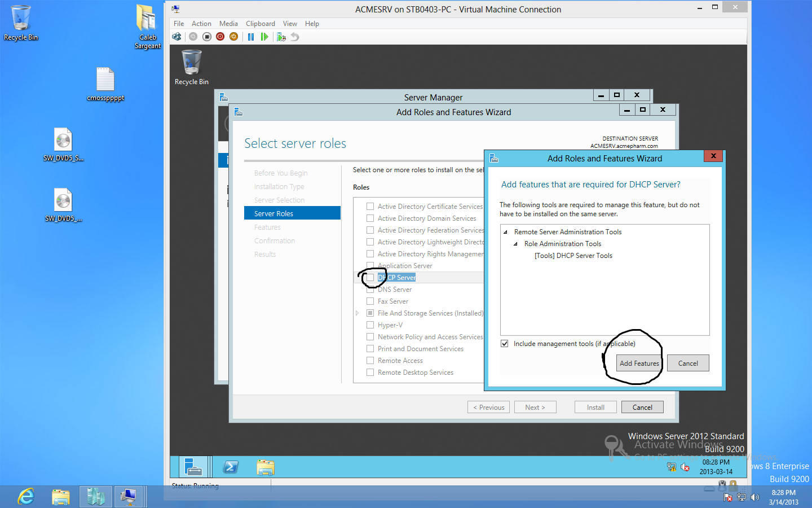Viewport: 812px width, 508px height.
Task: Select the guest Recycle Bin icon
Action: click(192, 67)
